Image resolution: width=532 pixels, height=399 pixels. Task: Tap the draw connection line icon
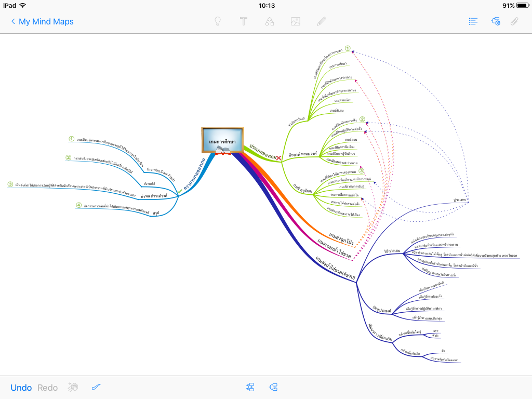tap(96, 387)
